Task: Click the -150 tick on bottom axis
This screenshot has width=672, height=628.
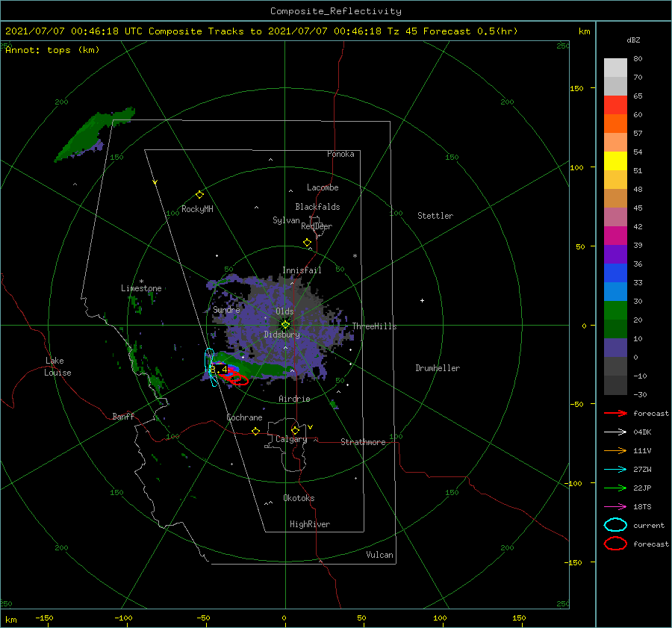Action: coord(44,618)
